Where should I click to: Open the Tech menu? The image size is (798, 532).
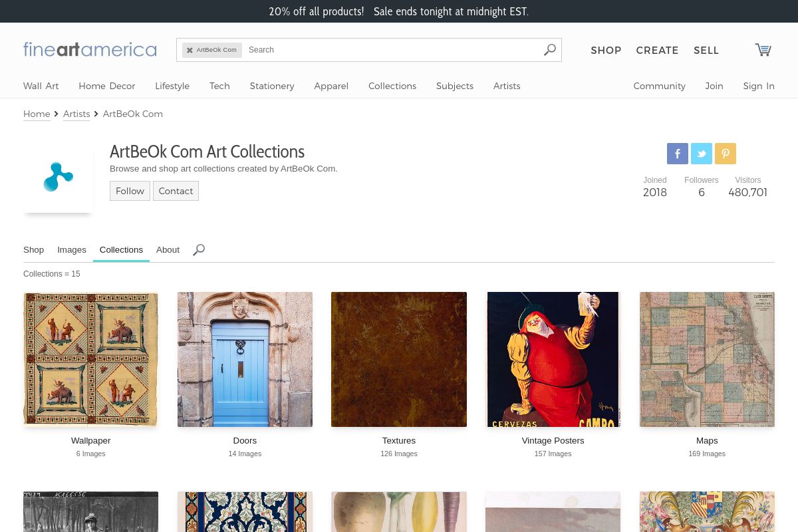pos(219,86)
